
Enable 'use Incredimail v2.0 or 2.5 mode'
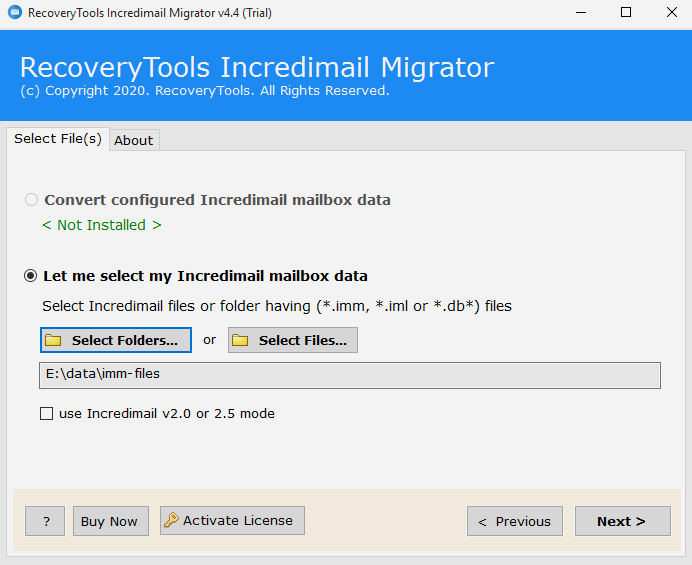coord(47,414)
